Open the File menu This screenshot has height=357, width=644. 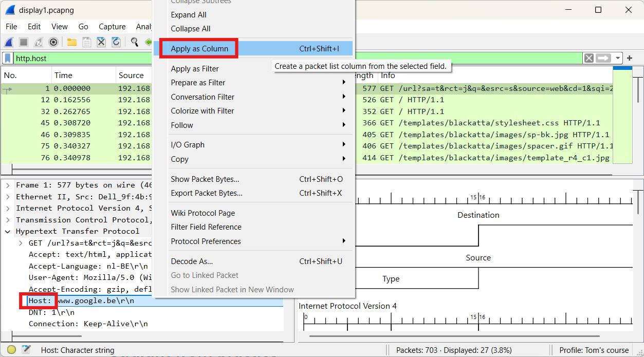point(11,27)
